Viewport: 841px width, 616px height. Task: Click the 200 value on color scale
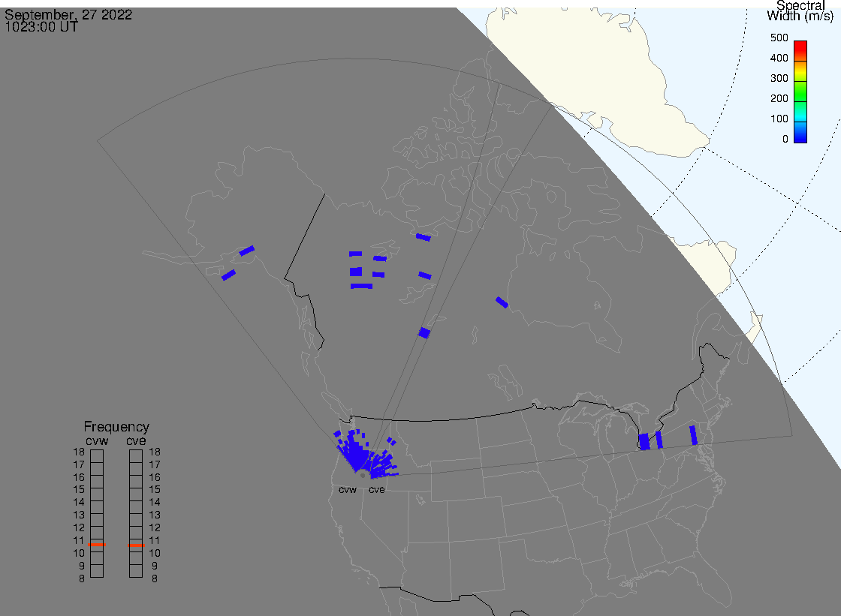click(779, 98)
